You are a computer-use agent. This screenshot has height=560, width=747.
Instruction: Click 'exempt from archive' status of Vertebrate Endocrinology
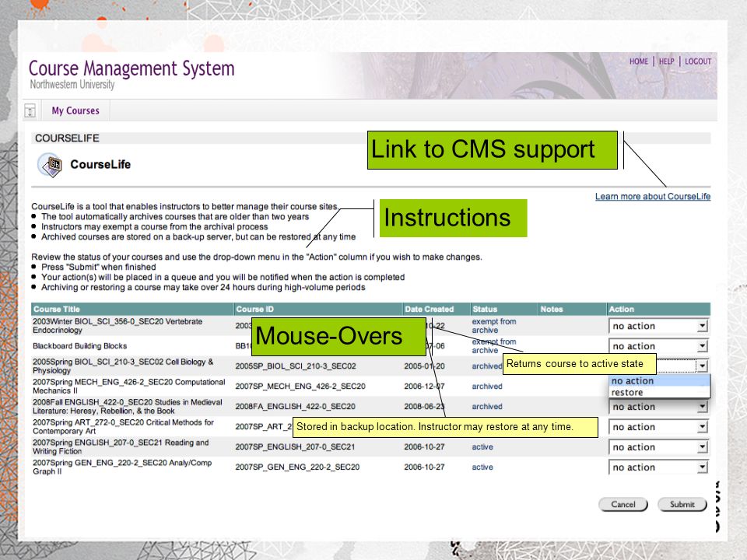[494, 326]
